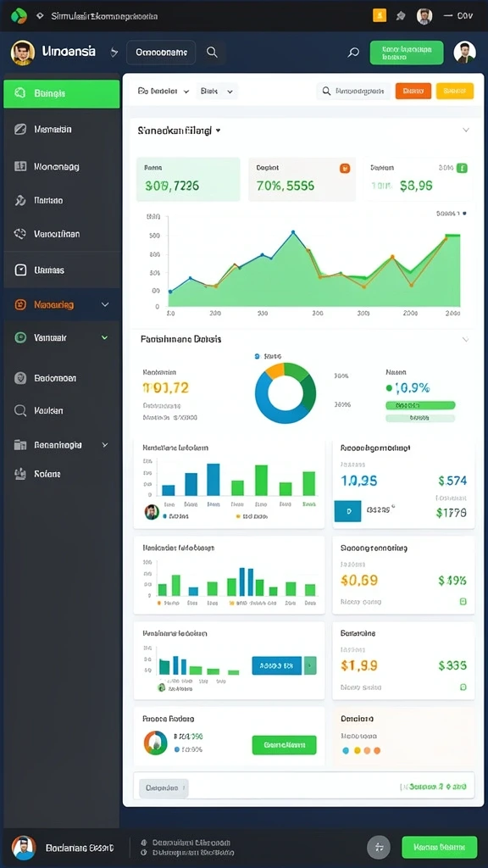488x868 pixels.
Task: Click the green badge icon on third stat card
Action: [x=462, y=168]
